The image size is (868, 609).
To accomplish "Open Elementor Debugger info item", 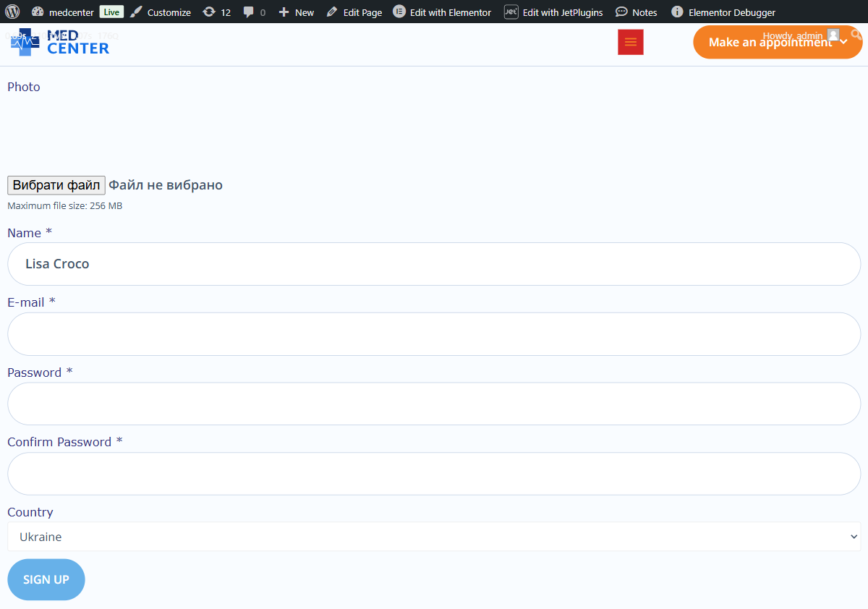I will tap(723, 12).
